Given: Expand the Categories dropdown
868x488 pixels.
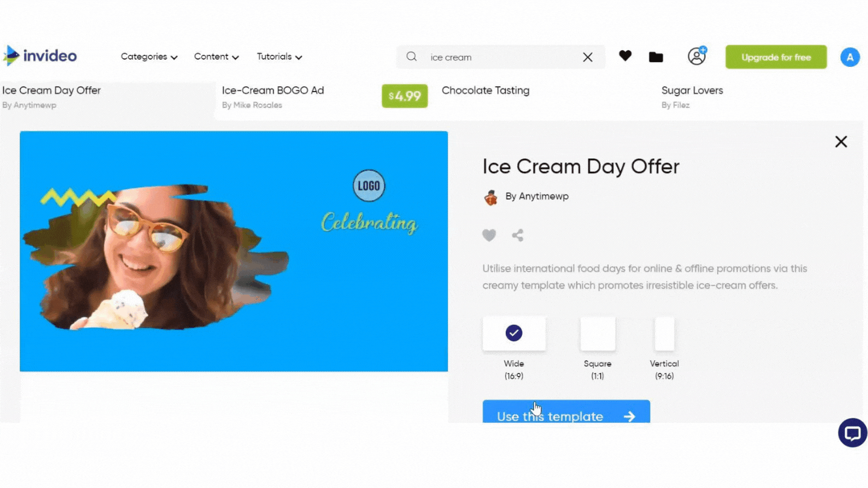Looking at the screenshot, I should pos(149,57).
